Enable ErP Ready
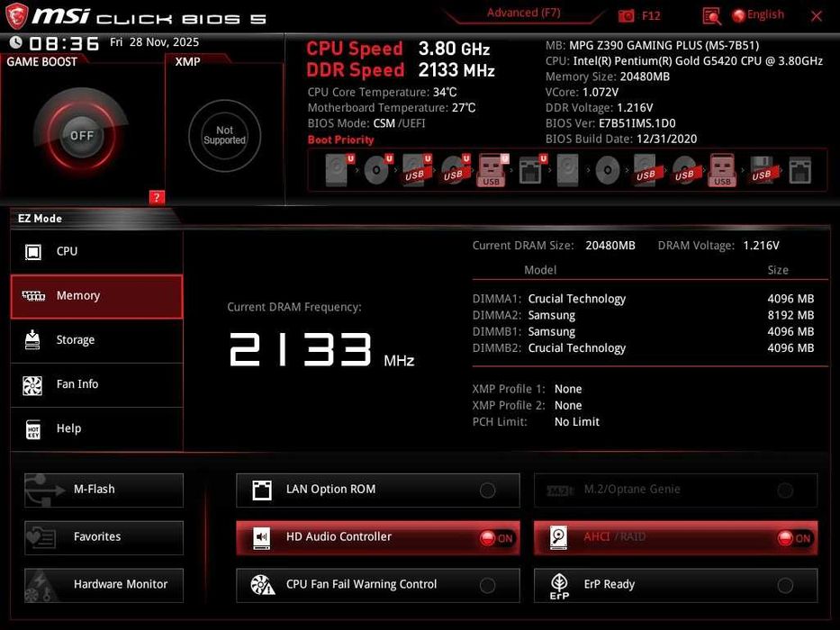 (675, 585)
